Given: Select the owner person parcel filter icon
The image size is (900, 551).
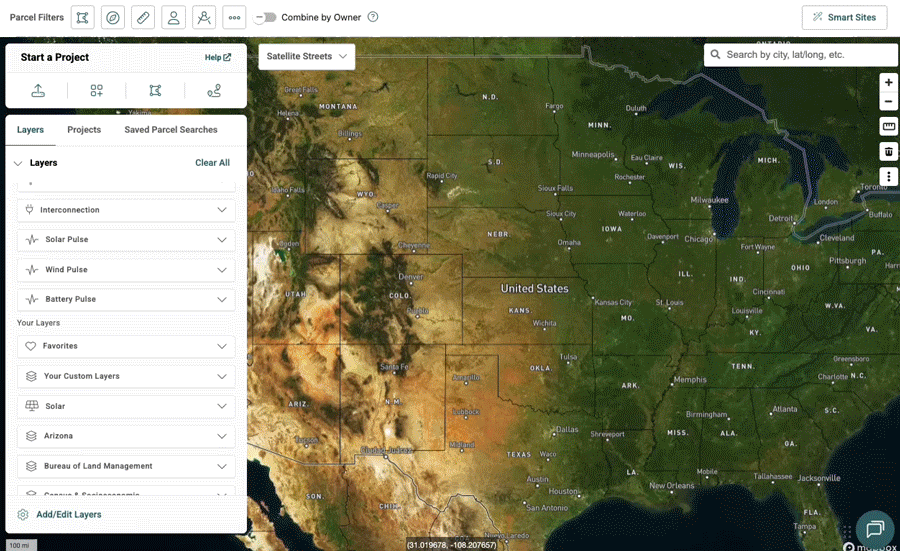Looking at the screenshot, I should coord(174,18).
